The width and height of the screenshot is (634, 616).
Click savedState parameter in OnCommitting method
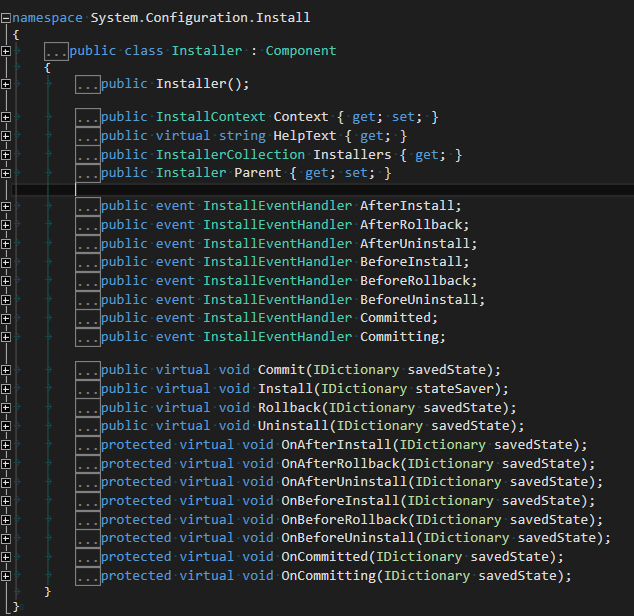517,576
